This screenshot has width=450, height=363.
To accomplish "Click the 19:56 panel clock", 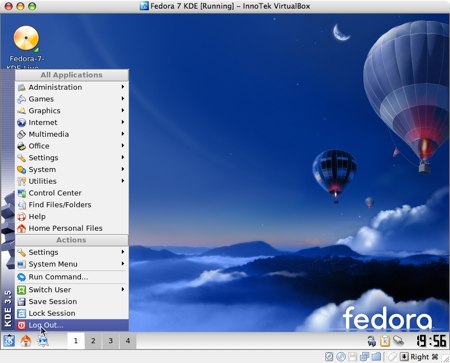I will coord(431,341).
